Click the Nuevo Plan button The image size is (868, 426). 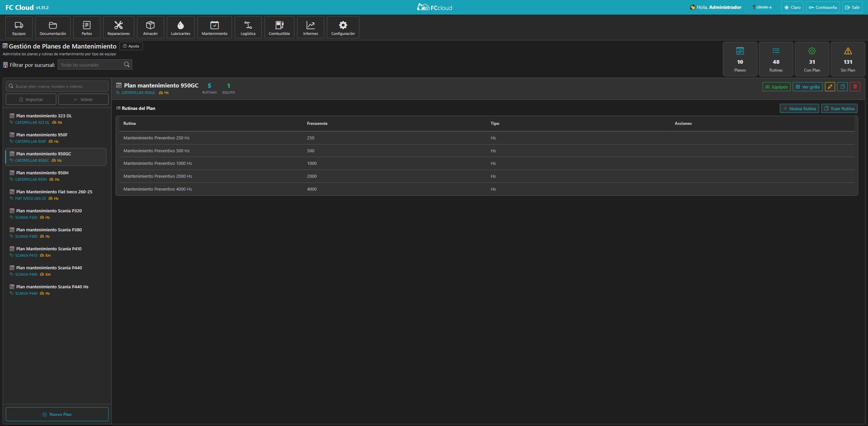point(57,414)
